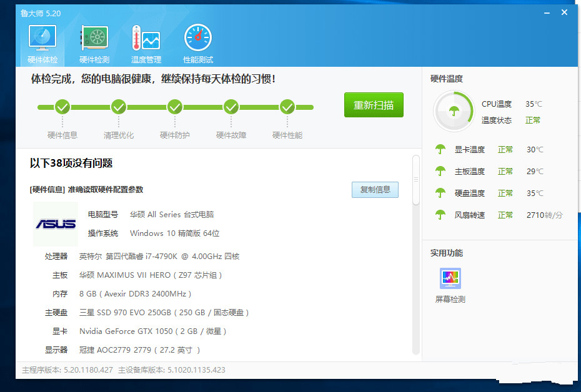Image resolution: width=581 pixels, height=392 pixels.
Task: Minimize the 鲁大师 window
Action: (547, 13)
